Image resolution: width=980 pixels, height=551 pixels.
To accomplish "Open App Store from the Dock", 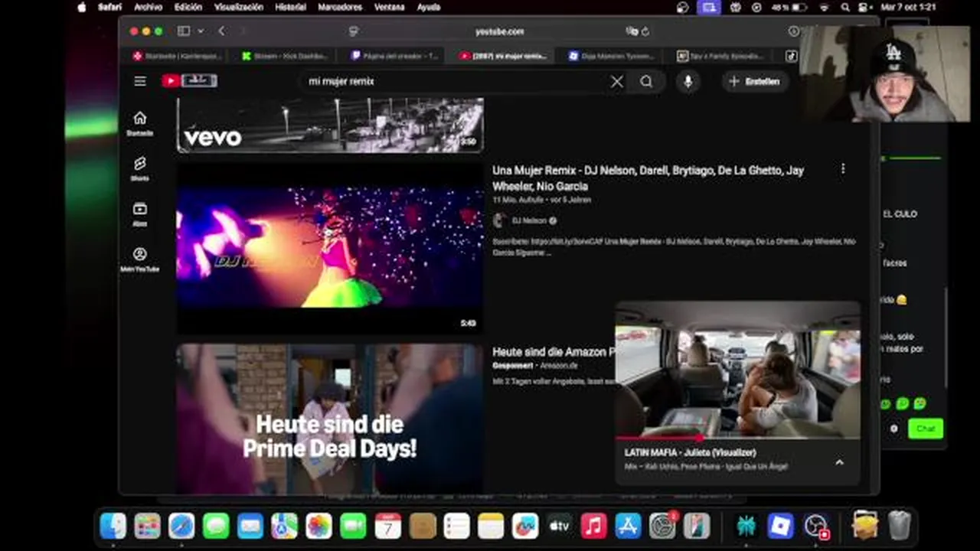I will point(628,526).
